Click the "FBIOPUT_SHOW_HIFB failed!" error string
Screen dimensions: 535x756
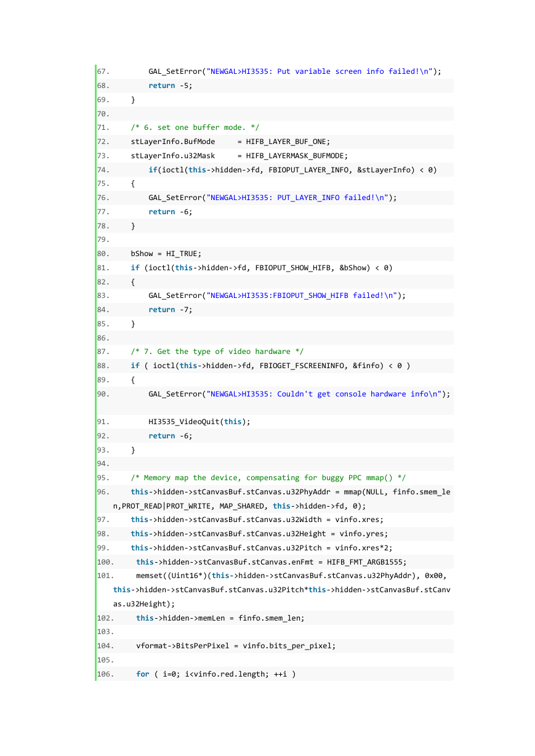pyautogui.click(x=304, y=296)
